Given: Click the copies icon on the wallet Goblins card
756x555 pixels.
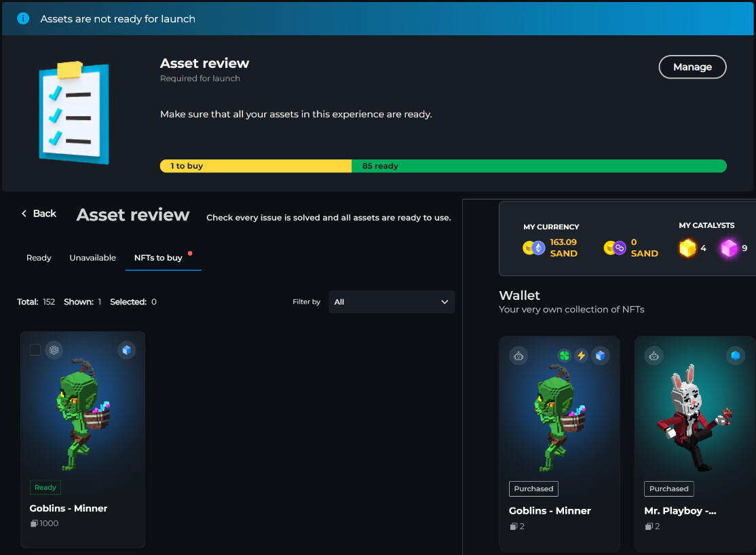Looking at the screenshot, I should 514,526.
